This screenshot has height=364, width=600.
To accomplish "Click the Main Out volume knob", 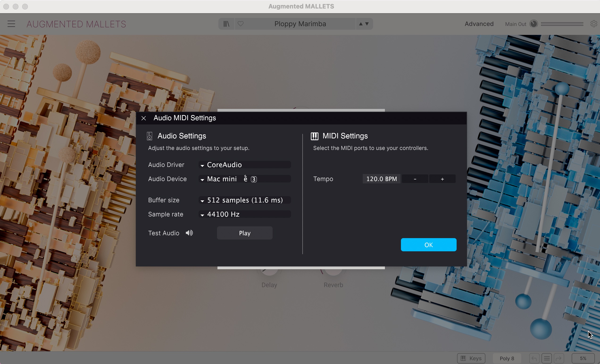I will (533, 24).
